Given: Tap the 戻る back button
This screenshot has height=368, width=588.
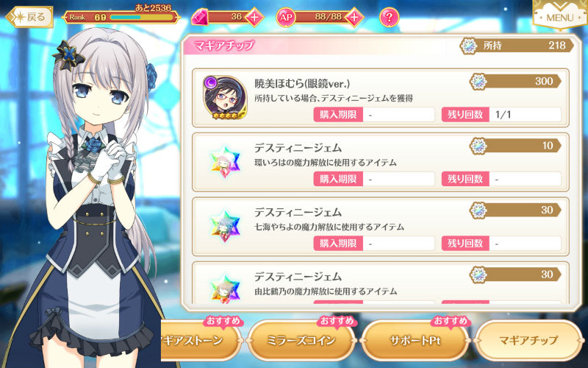Looking at the screenshot, I should pos(29,17).
